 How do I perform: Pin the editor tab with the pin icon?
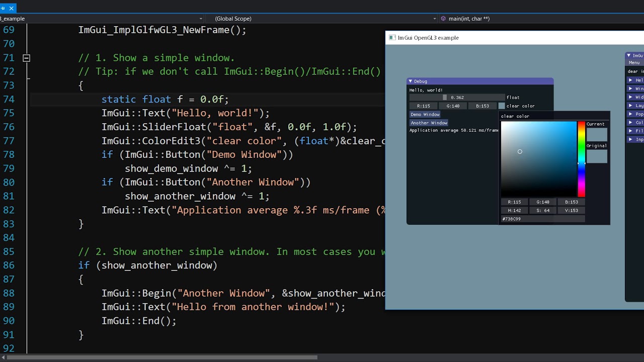coord(3,8)
